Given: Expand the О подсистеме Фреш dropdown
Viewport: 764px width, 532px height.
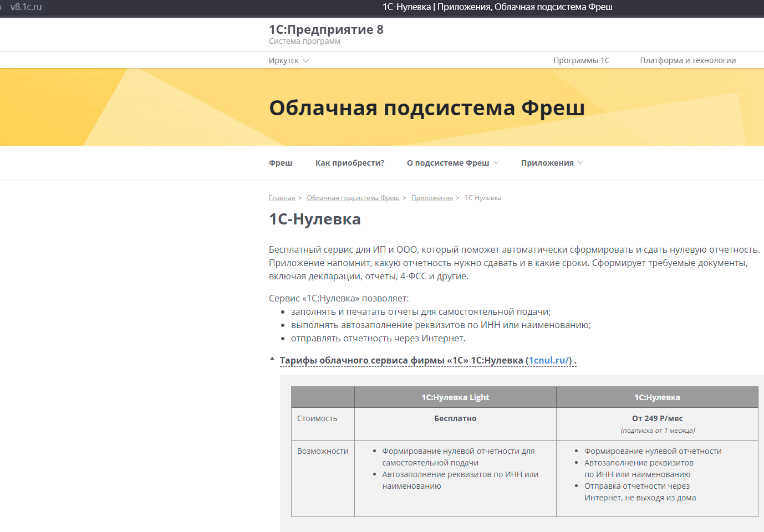Looking at the screenshot, I should [x=448, y=163].
